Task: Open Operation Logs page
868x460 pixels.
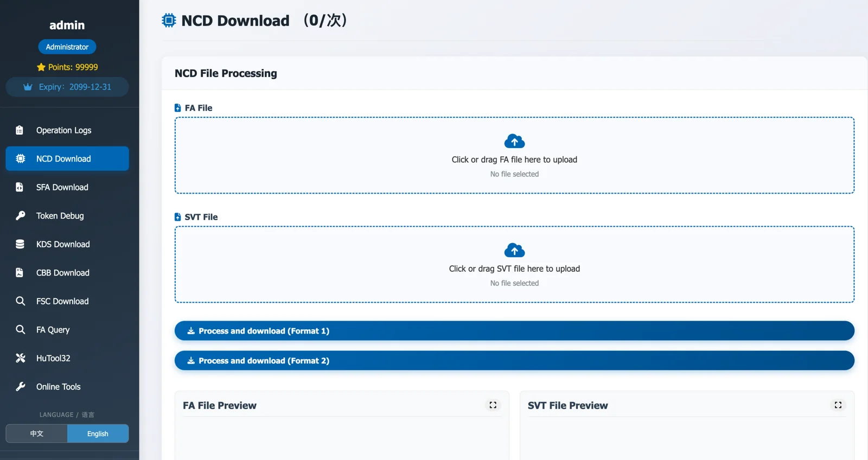Action: 67,130
